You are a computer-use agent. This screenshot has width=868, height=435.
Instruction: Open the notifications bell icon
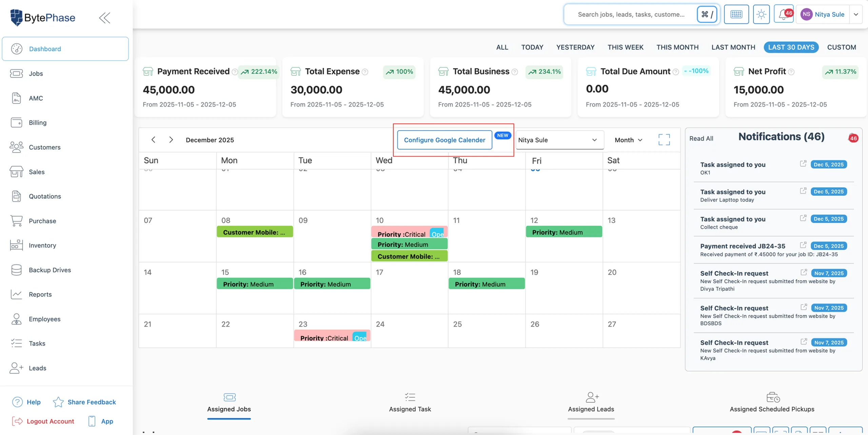click(782, 14)
